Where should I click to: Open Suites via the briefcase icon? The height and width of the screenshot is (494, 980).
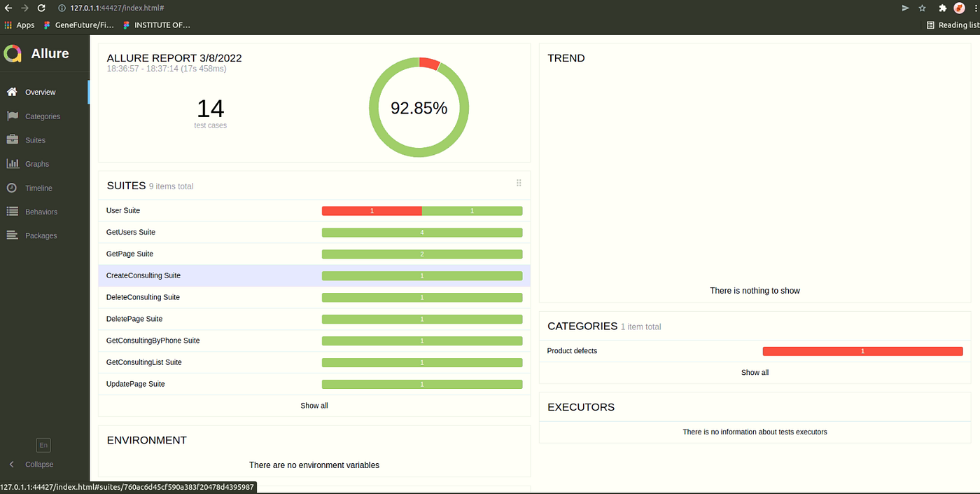[x=11, y=139]
